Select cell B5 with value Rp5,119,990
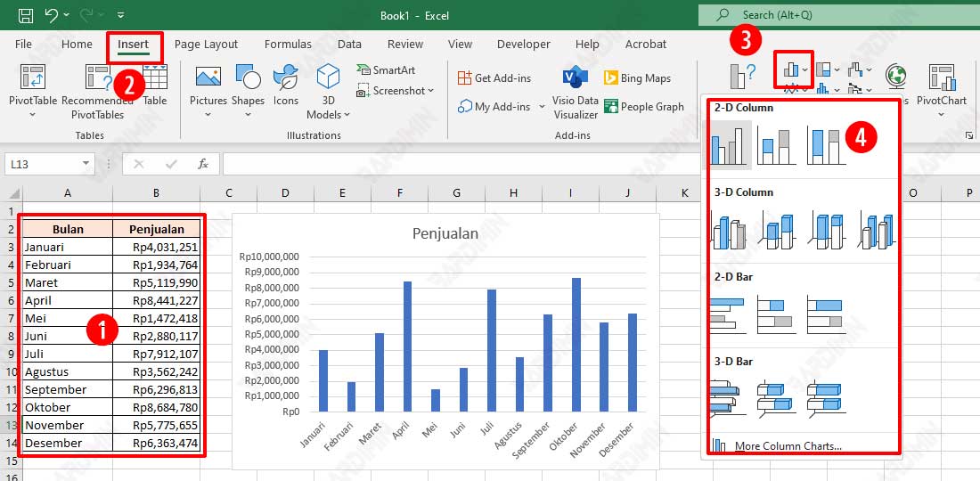The image size is (980, 481). point(156,282)
